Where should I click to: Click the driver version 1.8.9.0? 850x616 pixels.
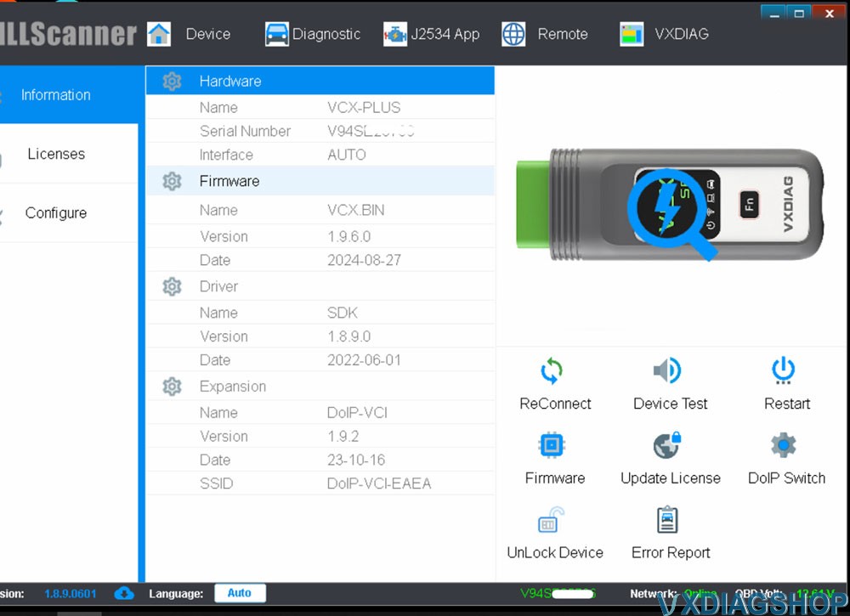click(348, 336)
